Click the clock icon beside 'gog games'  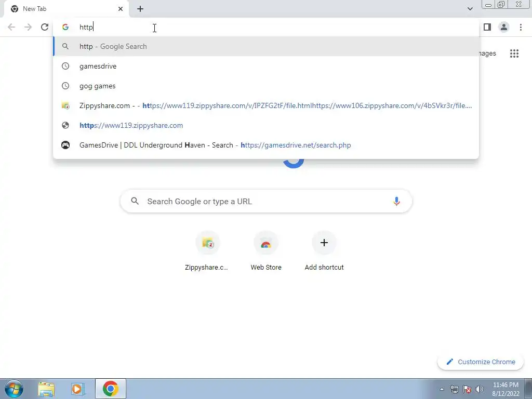pyautogui.click(x=65, y=86)
